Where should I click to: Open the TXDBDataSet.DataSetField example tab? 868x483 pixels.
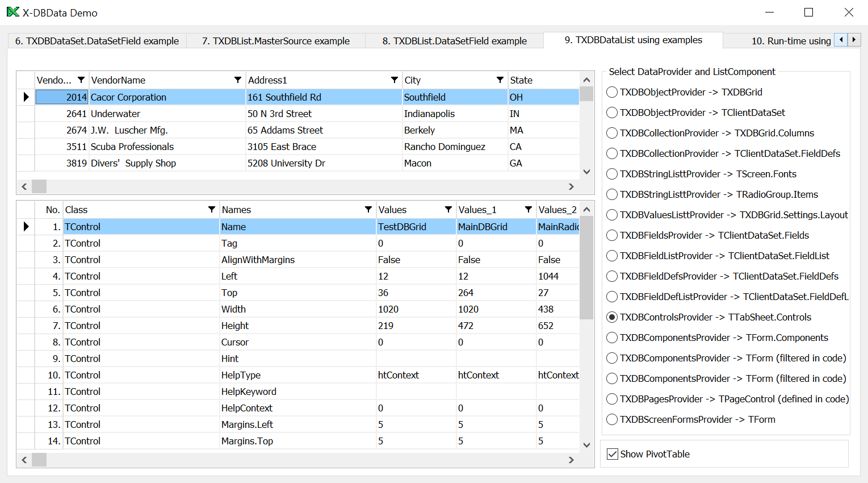[97, 41]
